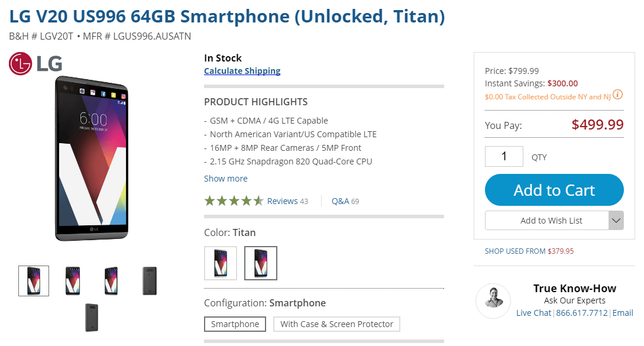Open the Add to Wish List dropdown arrow
The image size is (644, 346).
616,221
